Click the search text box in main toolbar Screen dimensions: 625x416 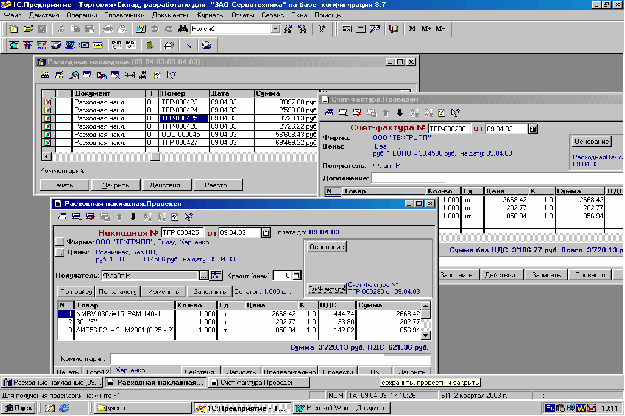(x=231, y=29)
